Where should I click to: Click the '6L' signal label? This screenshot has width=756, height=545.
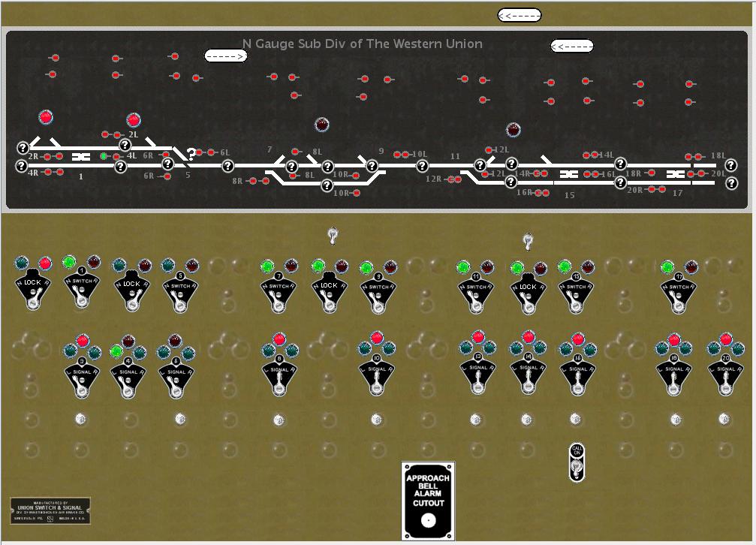(x=225, y=152)
